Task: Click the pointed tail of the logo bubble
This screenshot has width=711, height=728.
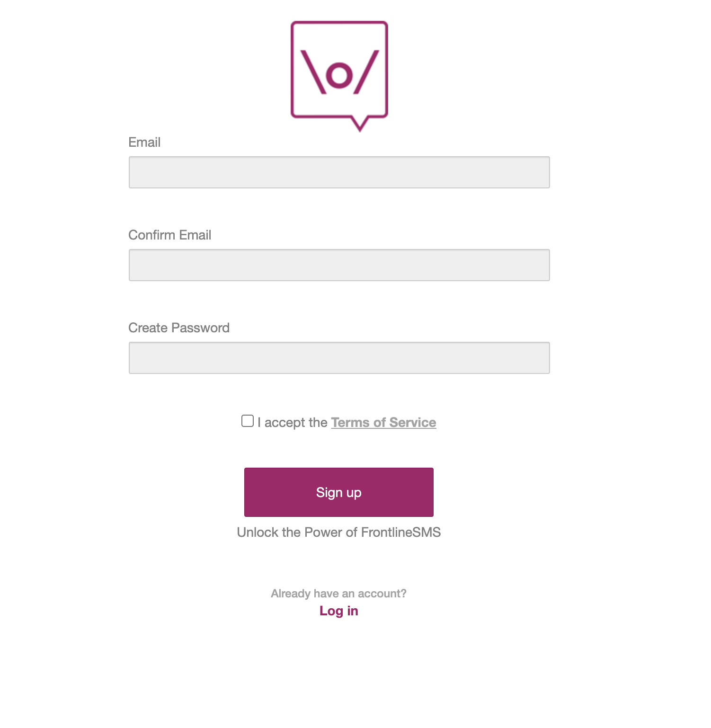Action: coord(360,124)
